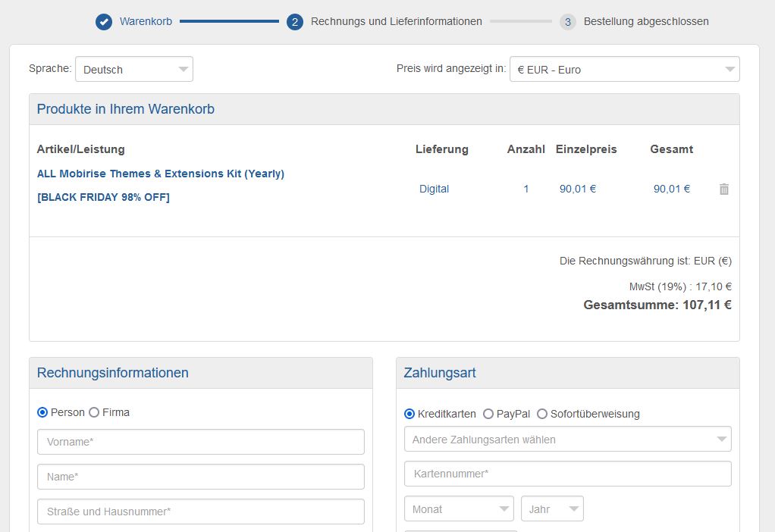The height and width of the screenshot is (532, 775).
Task: Click step 2 circle icon
Action: pos(295,22)
